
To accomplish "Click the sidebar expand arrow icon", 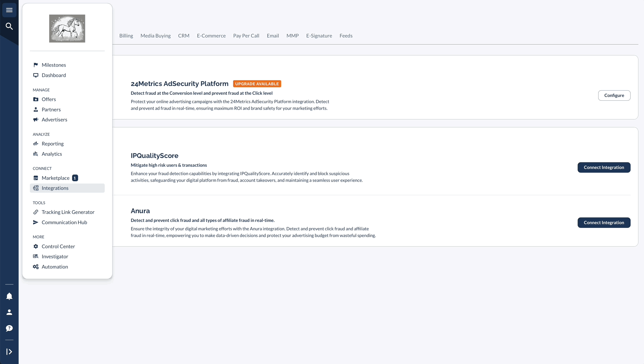I will tap(9, 352).
